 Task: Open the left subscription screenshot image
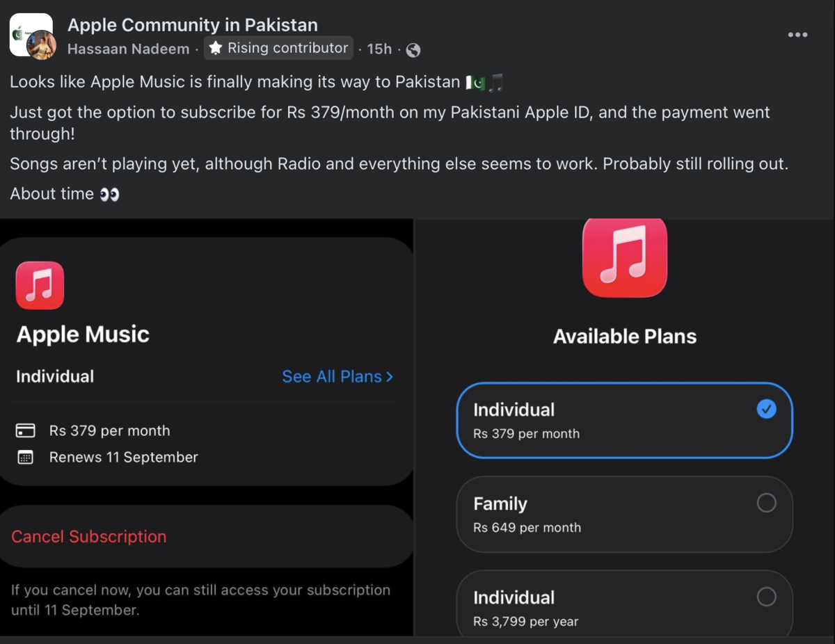click(x=207, y=427)
